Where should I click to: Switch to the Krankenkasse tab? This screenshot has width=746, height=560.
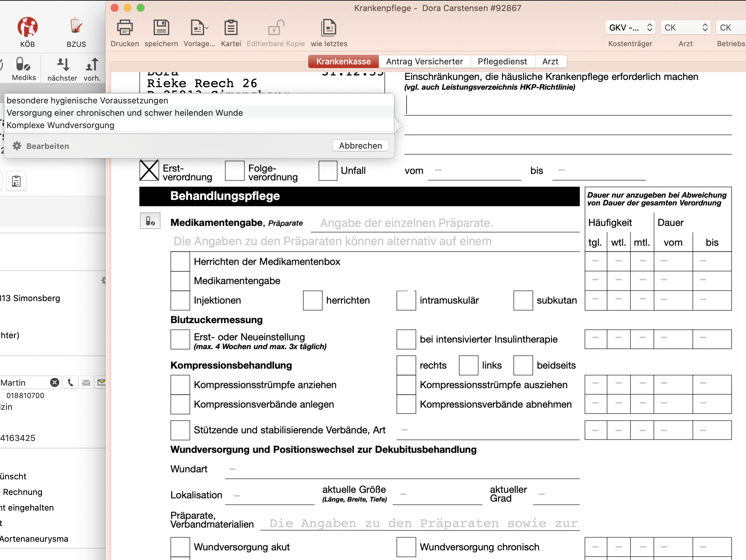tap(343, 61)
